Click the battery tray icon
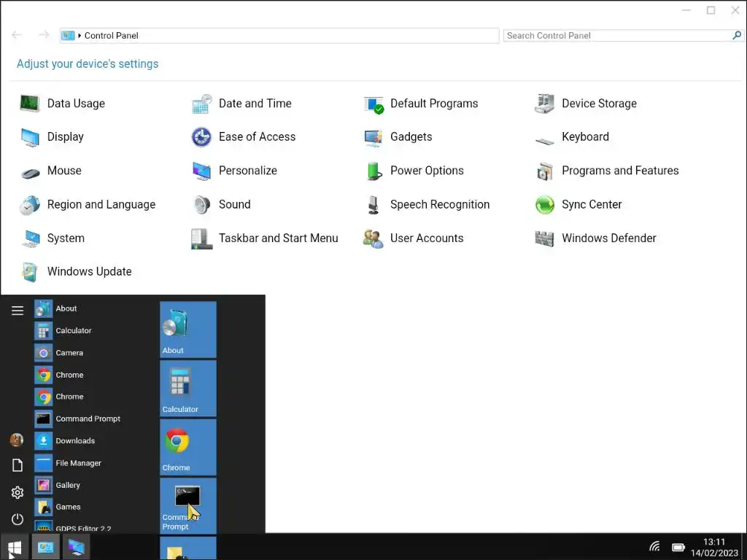 678,547
